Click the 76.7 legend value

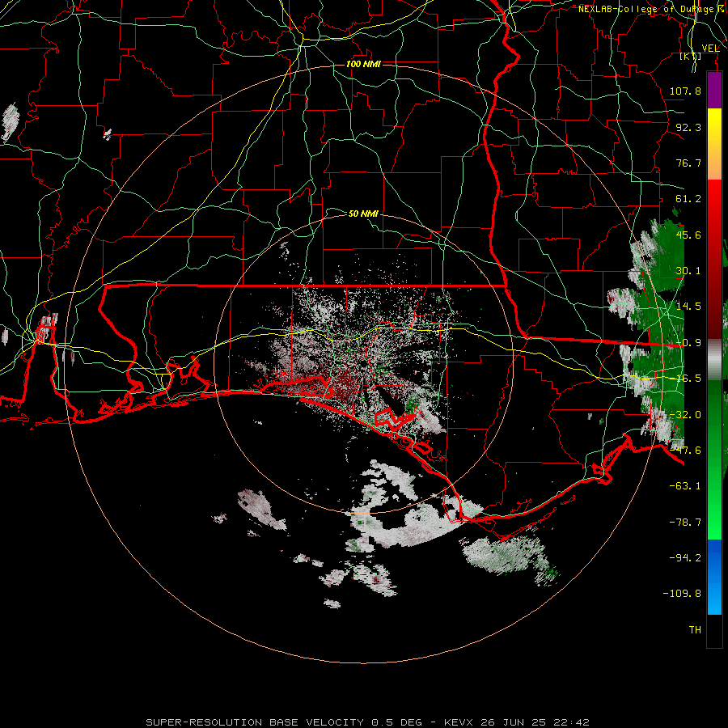688,163
